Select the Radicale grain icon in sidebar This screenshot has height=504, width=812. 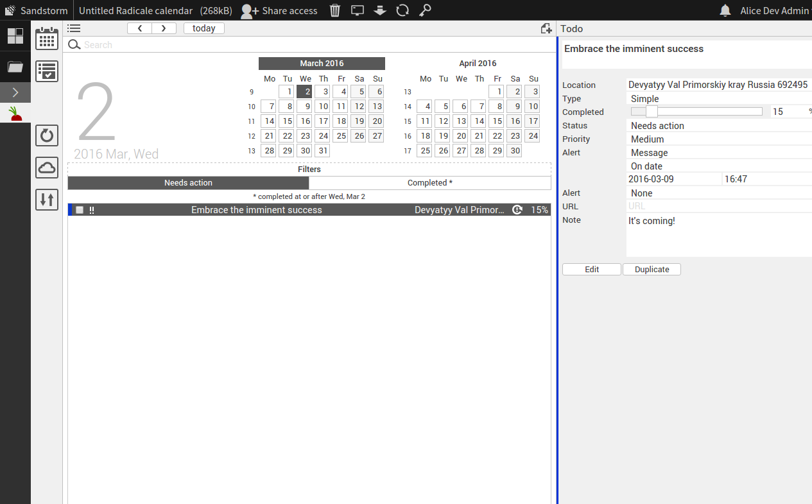point(15,114)
